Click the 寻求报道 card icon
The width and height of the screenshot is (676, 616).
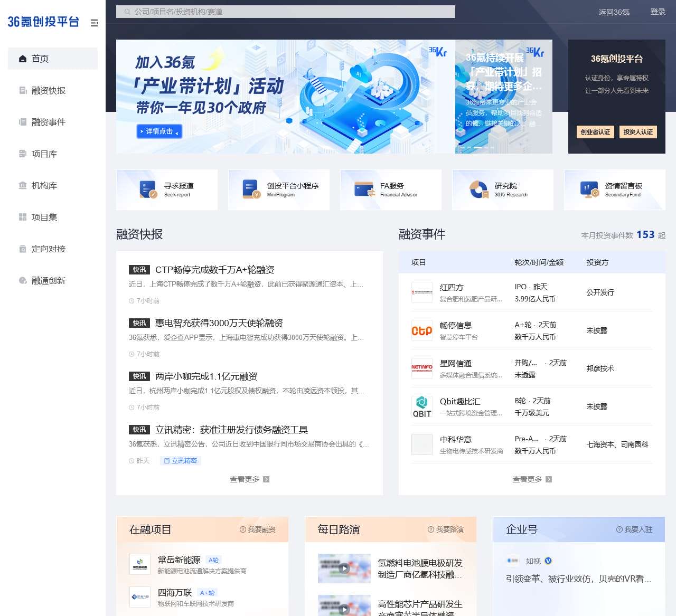(148, 189)
